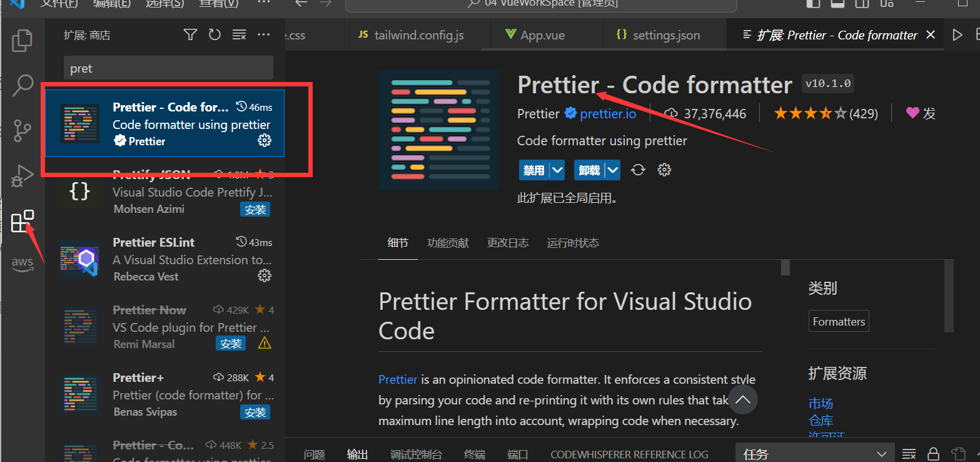Switch to the 输出 output panel tab
Image resolution: width=980 pixels, height=462 pixels.
click(x=358, y=454)
